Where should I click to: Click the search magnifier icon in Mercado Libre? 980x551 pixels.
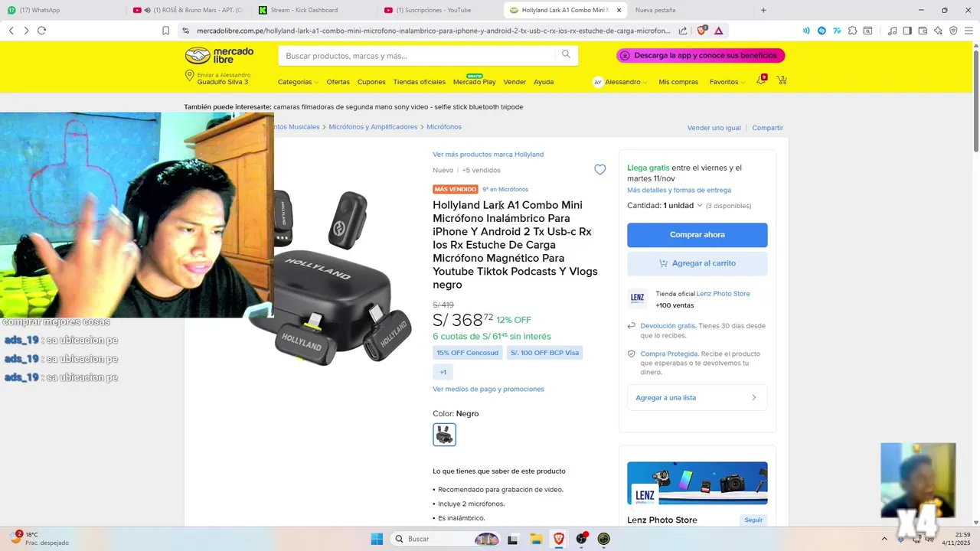tap(566, 54)
